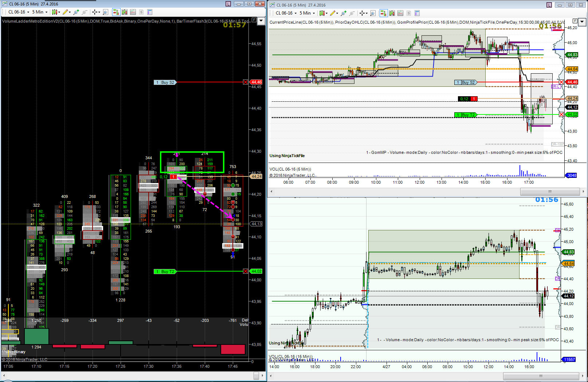The image size is (588, 382).
Task: Cancel Buy T2 order with red X in top-right chart
Action: click(x=561, y=114)
